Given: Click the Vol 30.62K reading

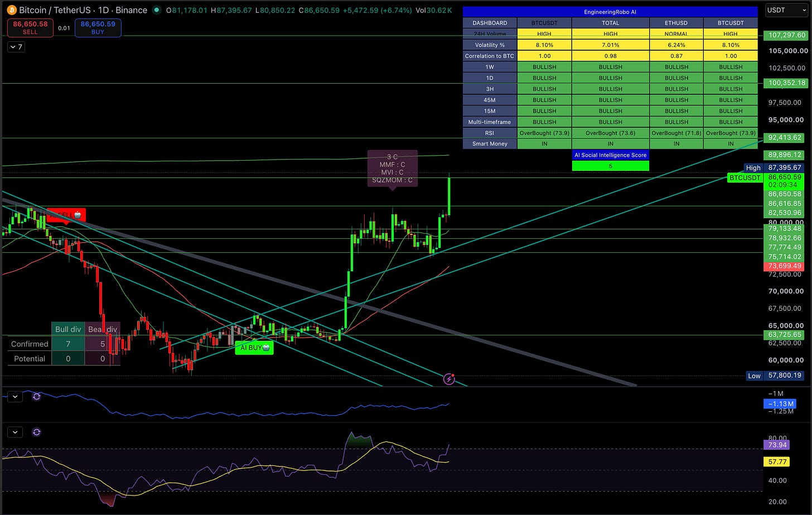Looking at the screenshot, I should pos(433,10).
